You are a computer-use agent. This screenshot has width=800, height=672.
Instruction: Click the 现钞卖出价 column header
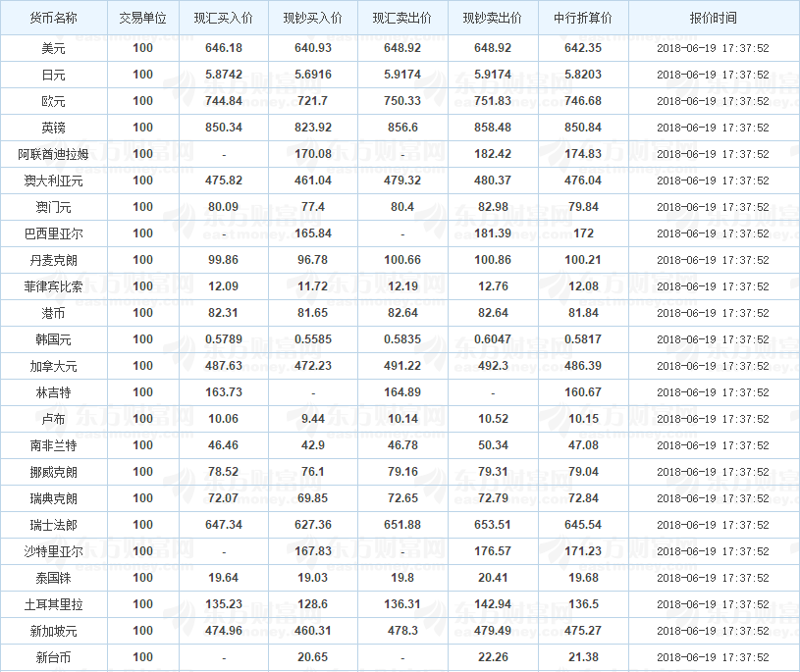pyautogui.click(x=493, y=18)
